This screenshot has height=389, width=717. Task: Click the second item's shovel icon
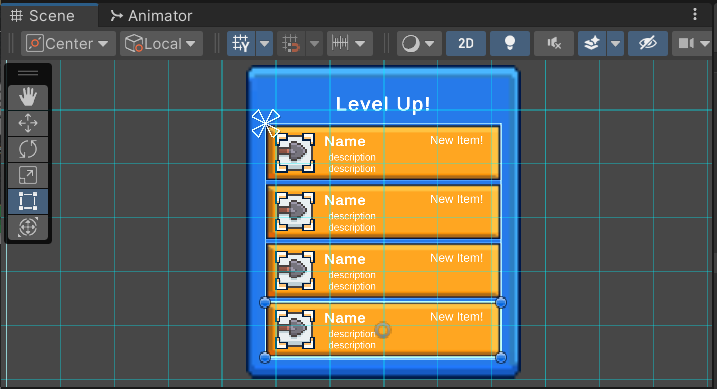point(295,212)
